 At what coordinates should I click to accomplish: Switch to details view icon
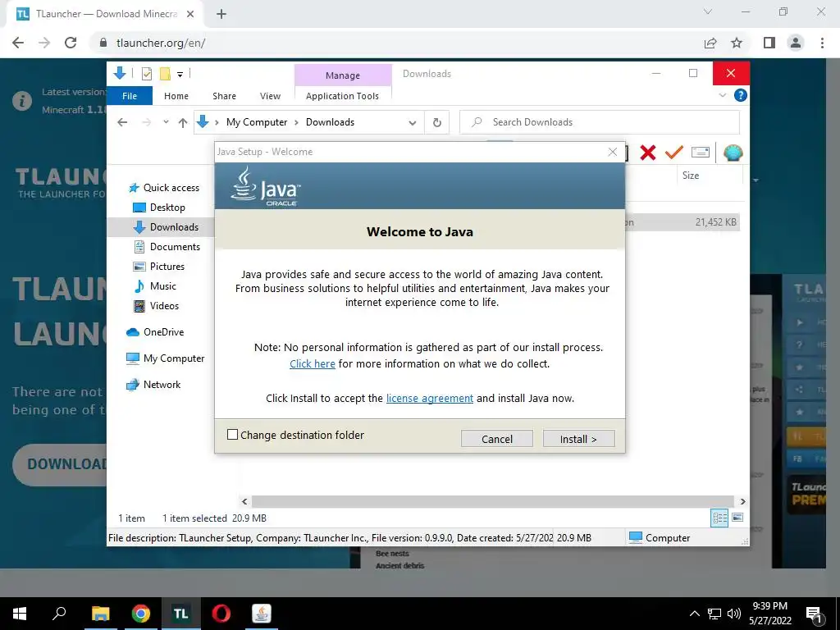(719, 518)
